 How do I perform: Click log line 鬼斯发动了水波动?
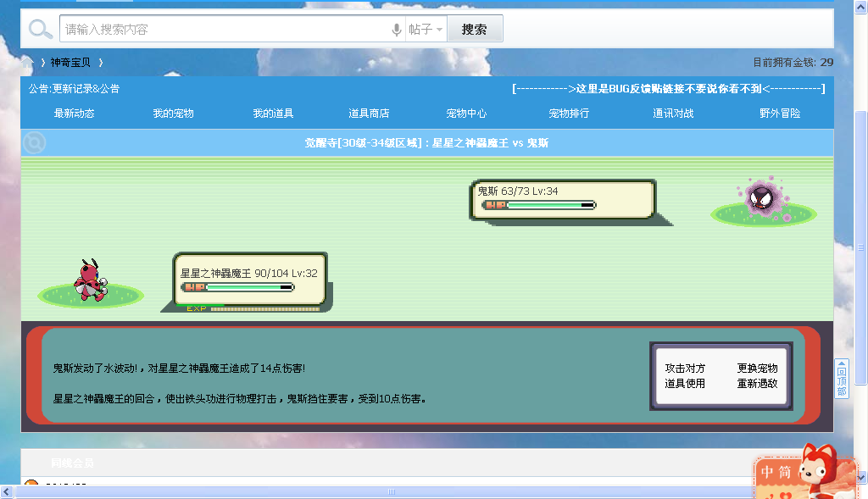179,369
